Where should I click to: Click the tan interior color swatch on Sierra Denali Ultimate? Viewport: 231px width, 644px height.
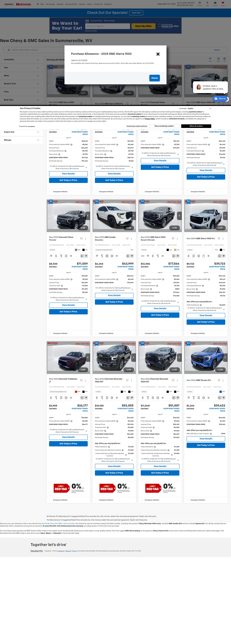coord(175,250)
